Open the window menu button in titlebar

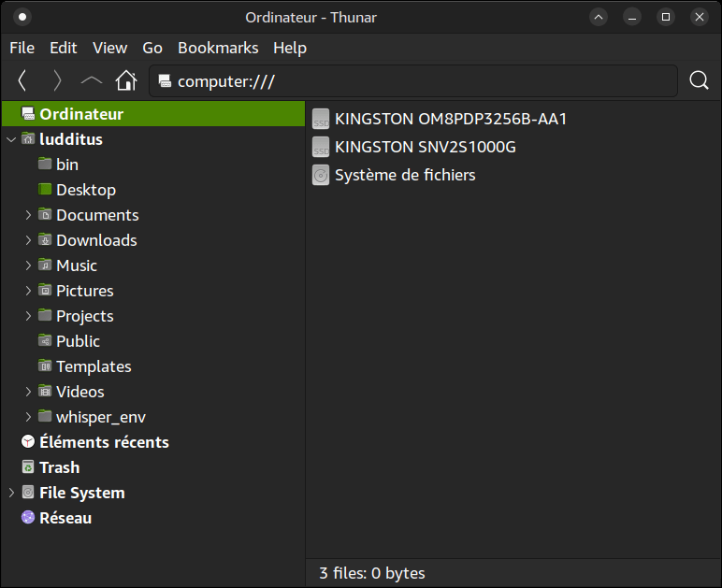pyautogui.click(x=22, y=17)
